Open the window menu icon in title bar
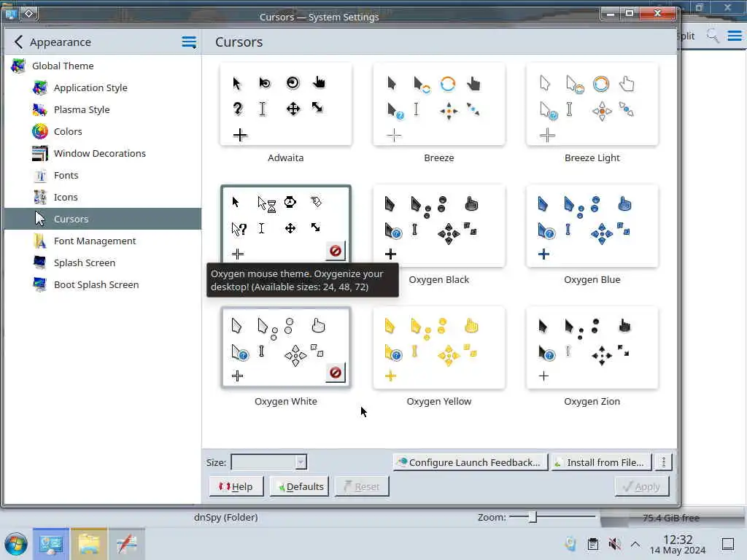747x560 pixels. click(x=10, y=14)
